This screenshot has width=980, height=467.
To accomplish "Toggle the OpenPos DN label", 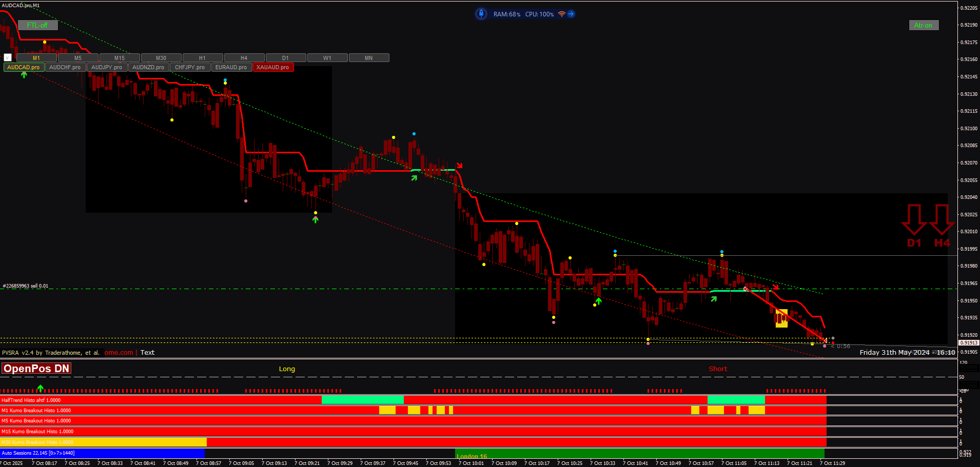I will tap(36, 368).
